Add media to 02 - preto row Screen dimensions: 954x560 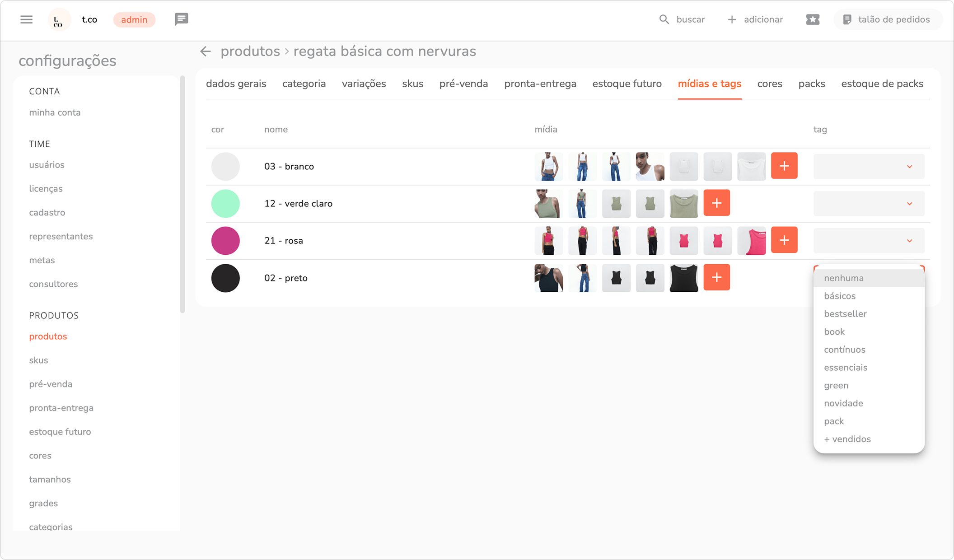[x=716, y=278]
